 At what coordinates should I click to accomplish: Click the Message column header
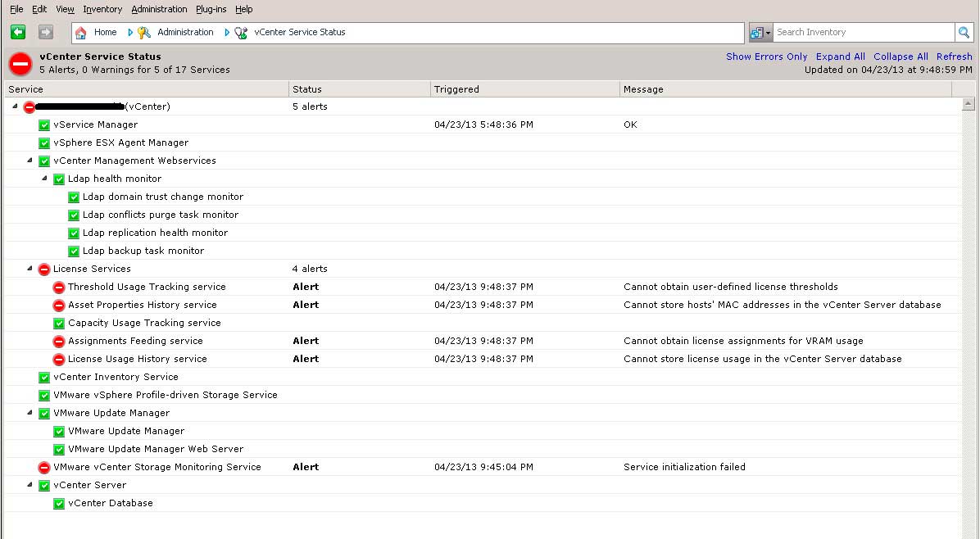pos(786,89)
